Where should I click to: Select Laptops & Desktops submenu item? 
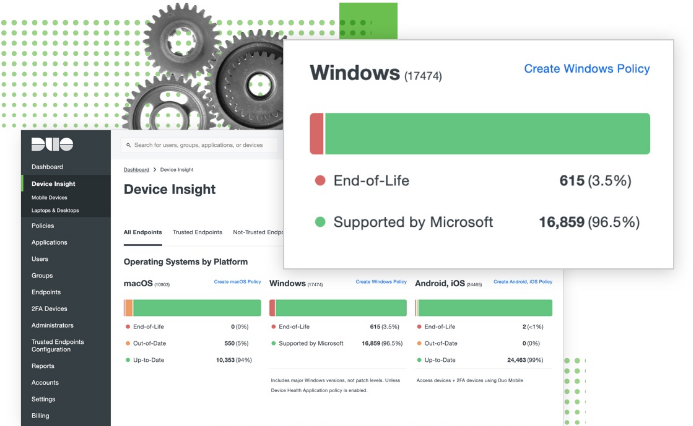pyautogui.click(x=55, y=210)
